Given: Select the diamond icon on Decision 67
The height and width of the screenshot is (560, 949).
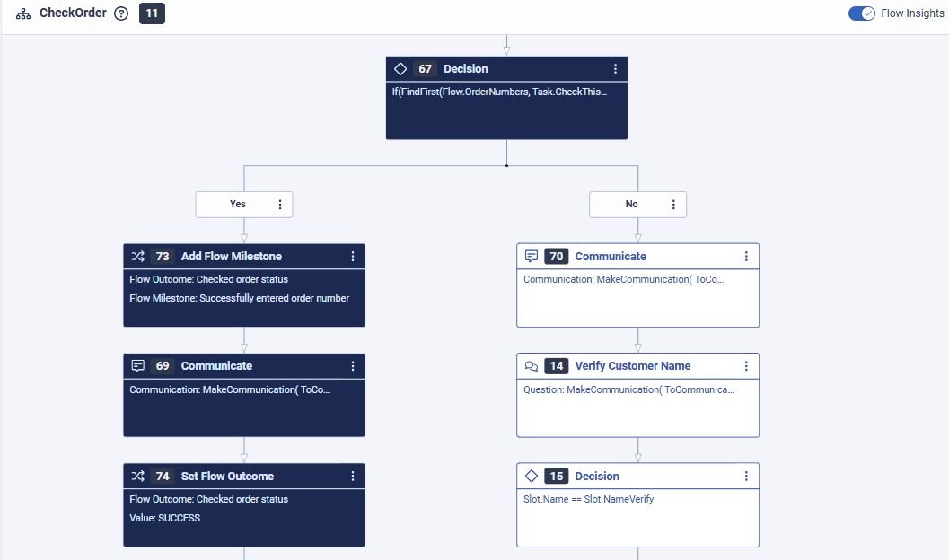Looking at the screenshot, I should click(x=400, y=68).
